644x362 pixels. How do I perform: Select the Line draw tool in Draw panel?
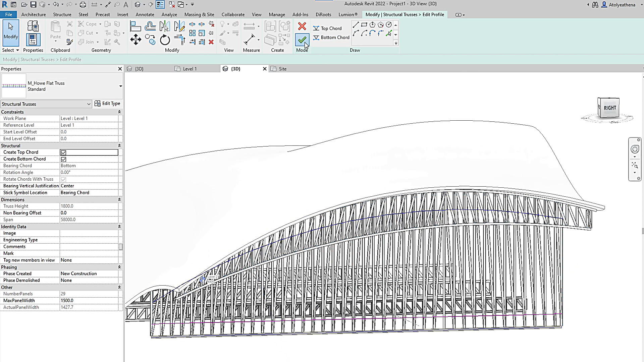[x=356, y=24]
